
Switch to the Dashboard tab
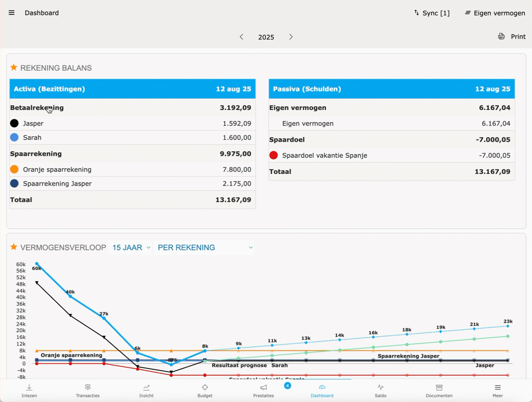point(322,391)
